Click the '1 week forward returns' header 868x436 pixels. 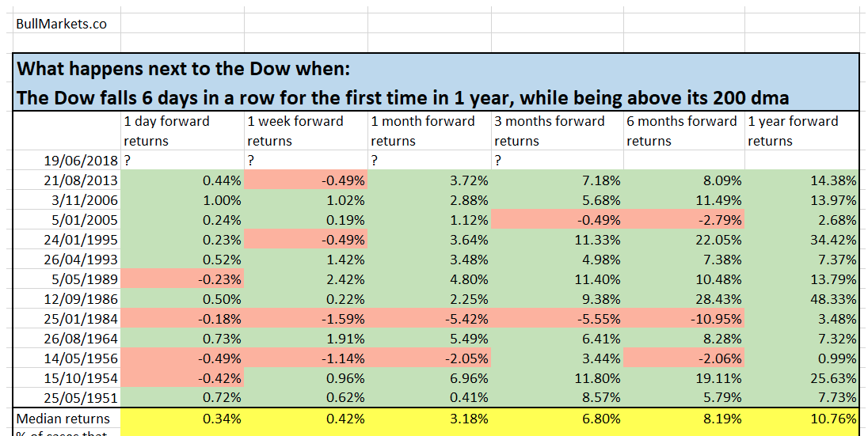click(x=296, y=131)
